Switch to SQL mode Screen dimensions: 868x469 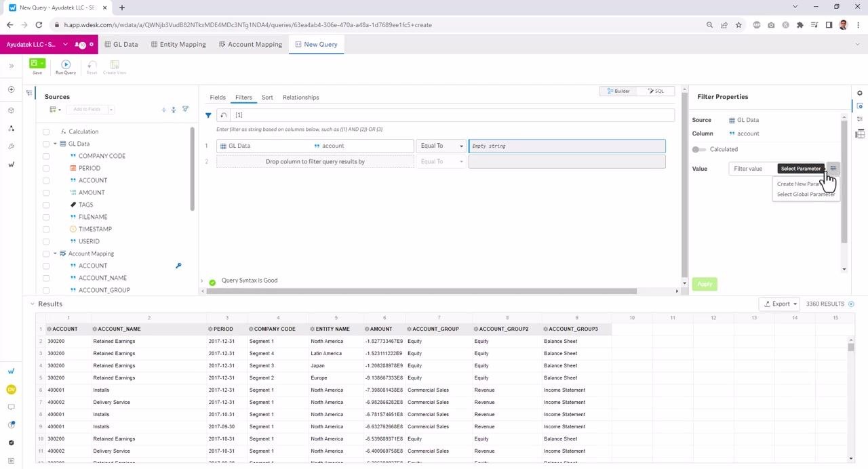click(x=656, y=91)
